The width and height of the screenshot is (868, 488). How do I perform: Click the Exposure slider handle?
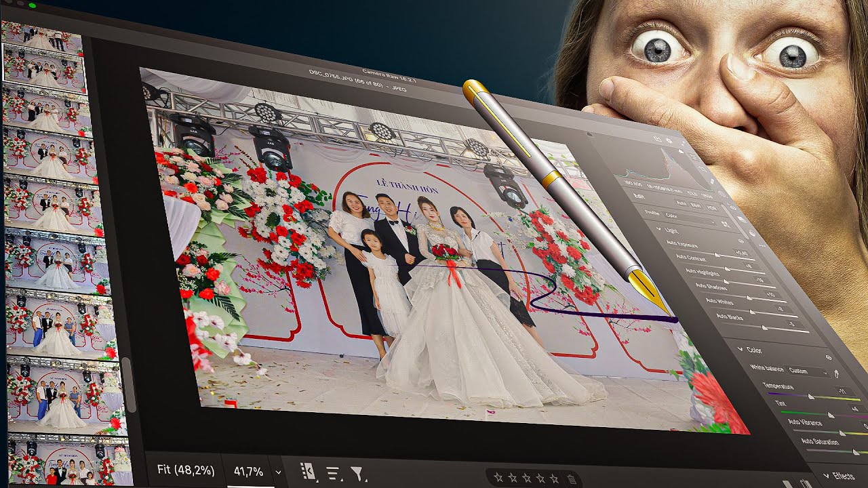[717, 255]
